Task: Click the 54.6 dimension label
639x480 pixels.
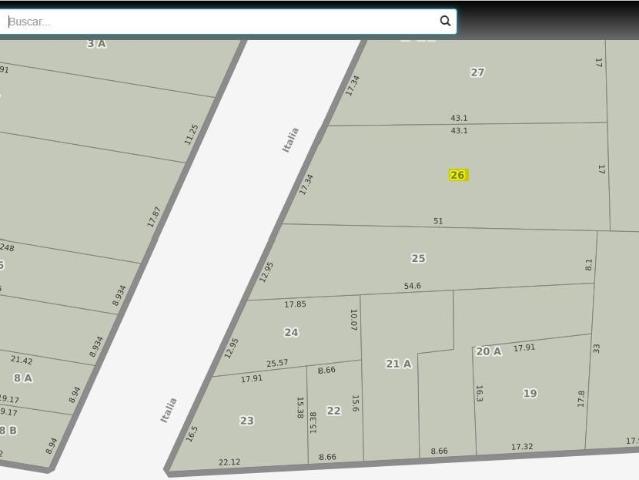Action: pos(412,286)
